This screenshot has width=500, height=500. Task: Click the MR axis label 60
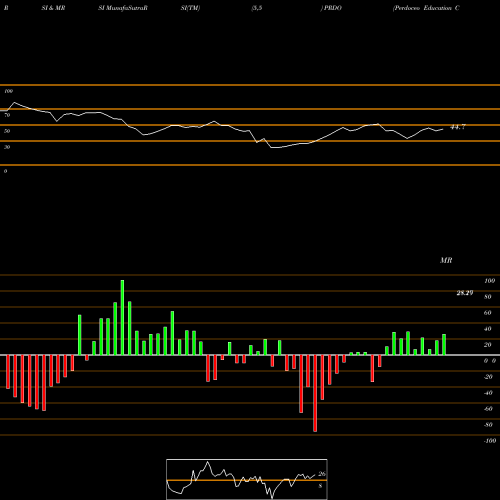point(488,313)
